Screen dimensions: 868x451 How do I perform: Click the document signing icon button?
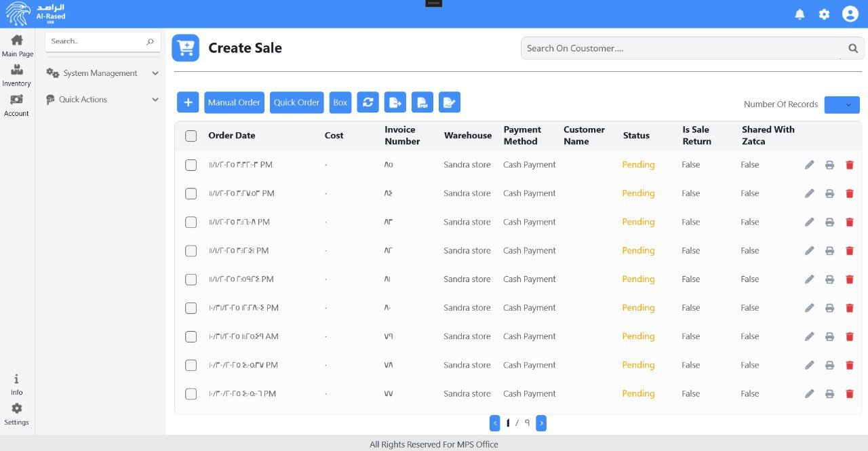click(449, 102)
